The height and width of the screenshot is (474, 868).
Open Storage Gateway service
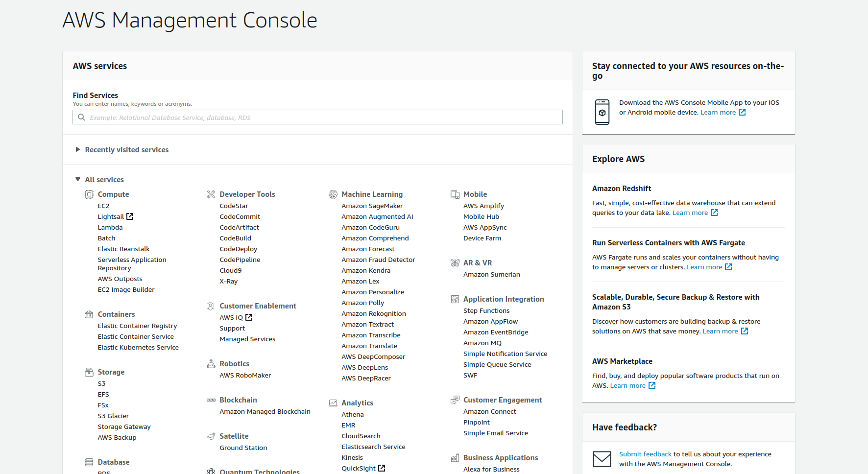tap(124, 427)
